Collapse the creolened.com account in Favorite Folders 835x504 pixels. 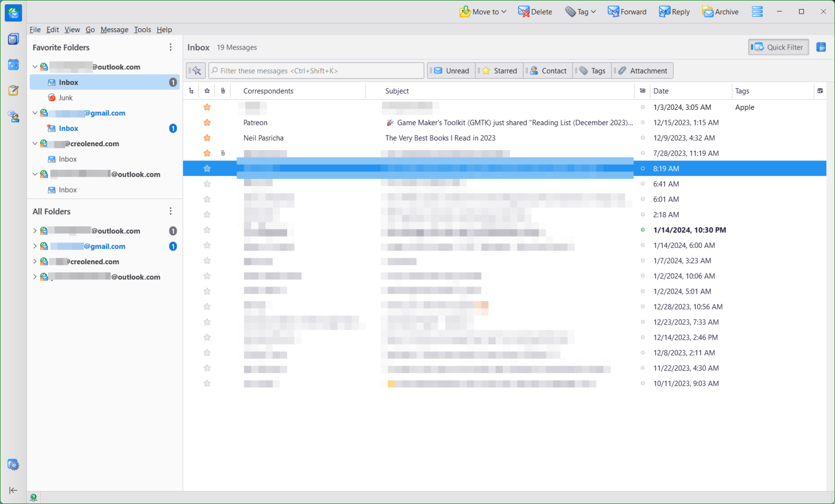click(35, 144)
